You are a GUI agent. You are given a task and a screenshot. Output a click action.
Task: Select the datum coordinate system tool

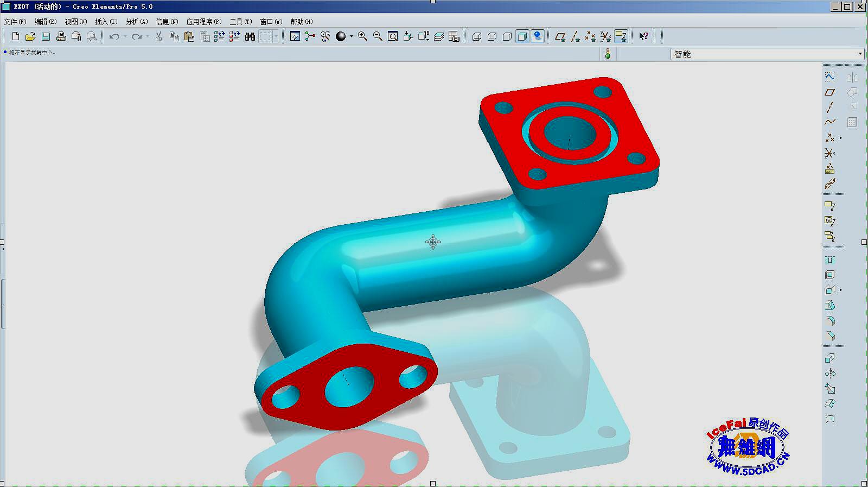(829, 153)
